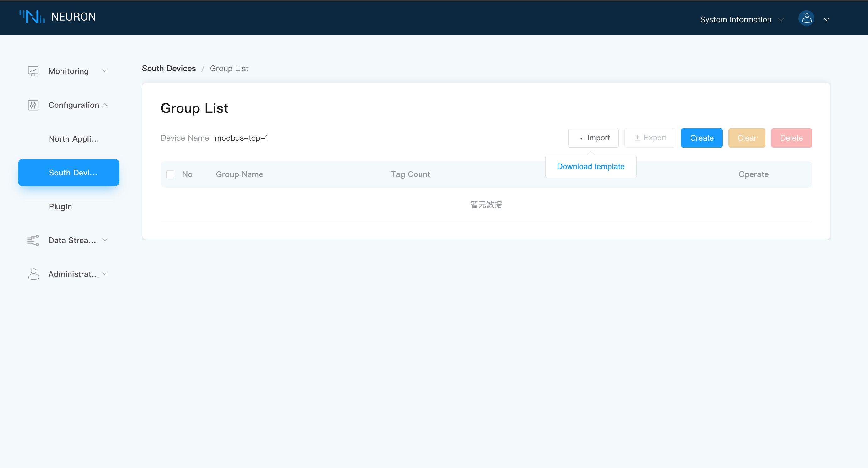
Task: Go to South Devices breadcrumb link
Action: tap(169, 68)
